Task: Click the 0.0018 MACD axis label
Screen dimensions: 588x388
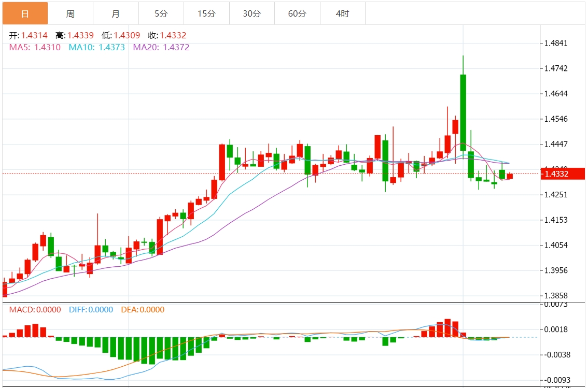Action: pos(556,329)
